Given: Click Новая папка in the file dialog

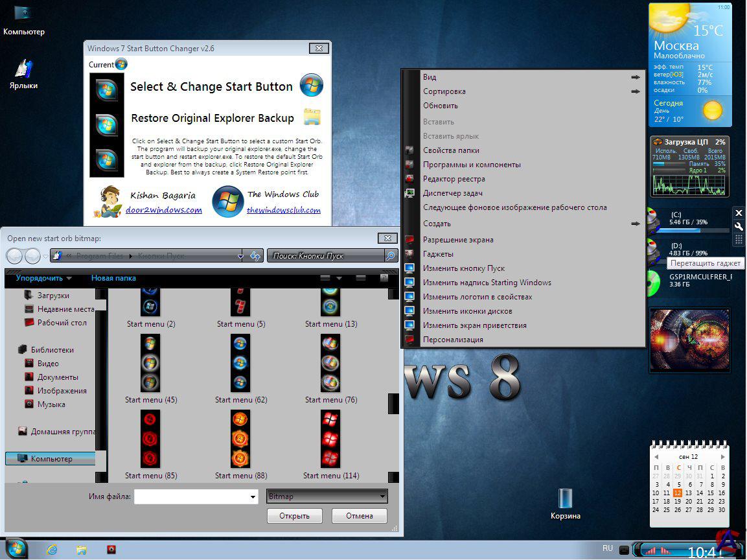Looking at the screenshot, I should (113, 278).
